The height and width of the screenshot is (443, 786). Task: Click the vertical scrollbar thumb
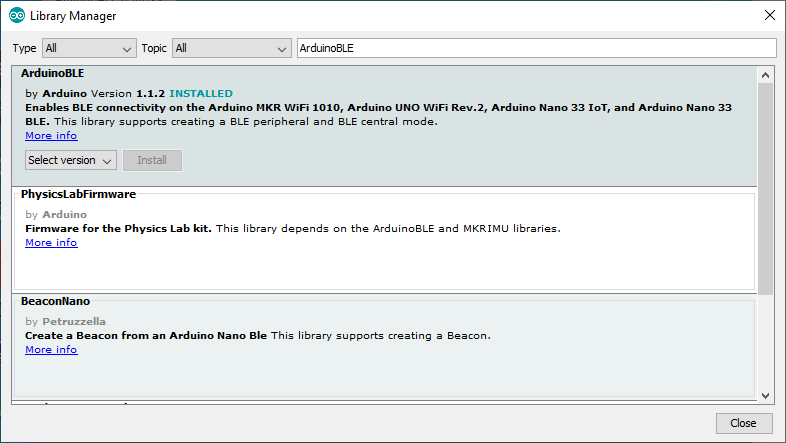[x=765, y=189]
